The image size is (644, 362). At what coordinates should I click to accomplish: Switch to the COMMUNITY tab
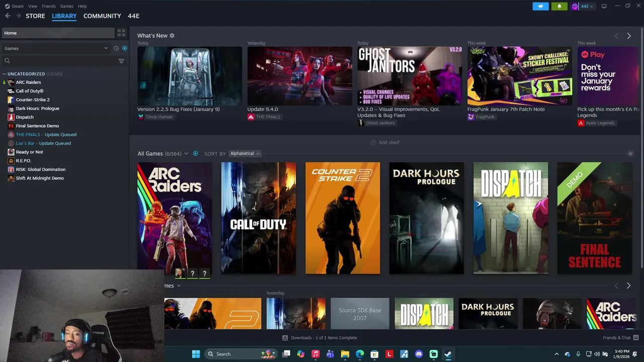point(102,16)
